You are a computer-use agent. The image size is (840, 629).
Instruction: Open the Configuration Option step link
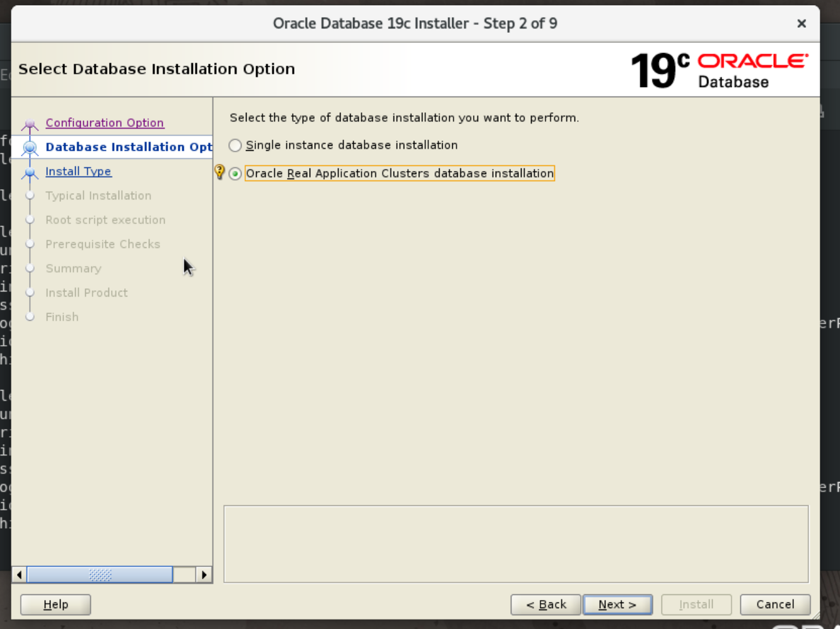click(105, 123)
